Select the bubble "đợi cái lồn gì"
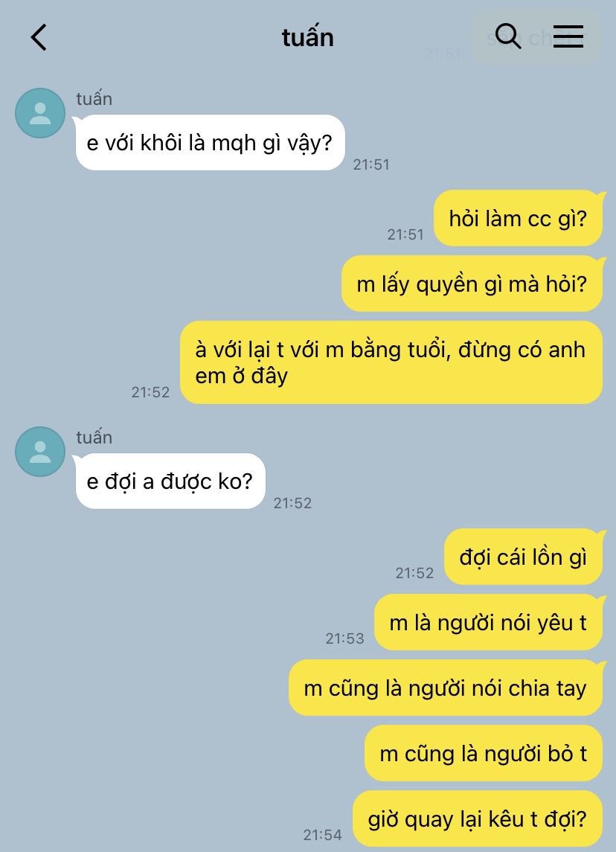This screenshot has width=616, height=852. click(524, 557)
